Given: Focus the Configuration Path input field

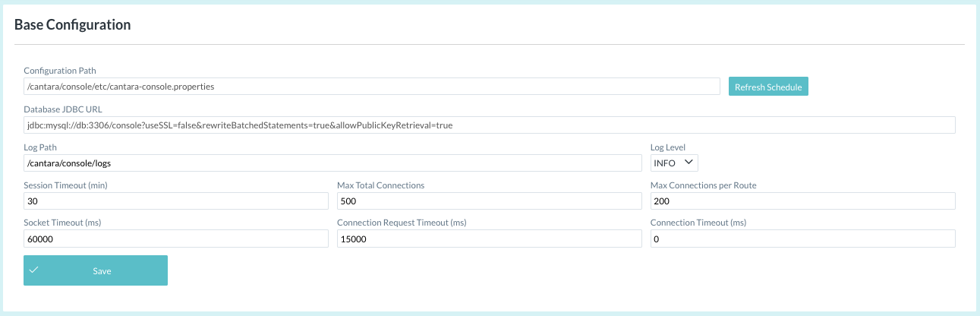Looking at the screenshot, I should 371,87.
